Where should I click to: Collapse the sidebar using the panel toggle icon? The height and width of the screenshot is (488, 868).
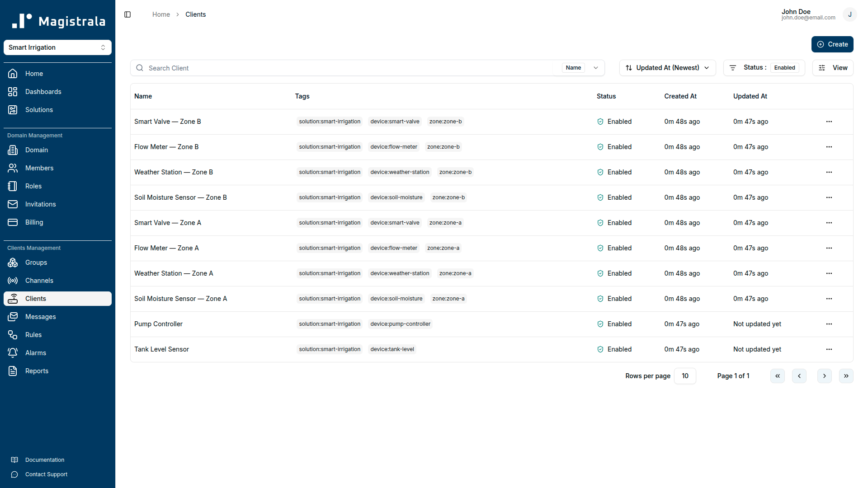pyautogui.click(x=127, y=14)
